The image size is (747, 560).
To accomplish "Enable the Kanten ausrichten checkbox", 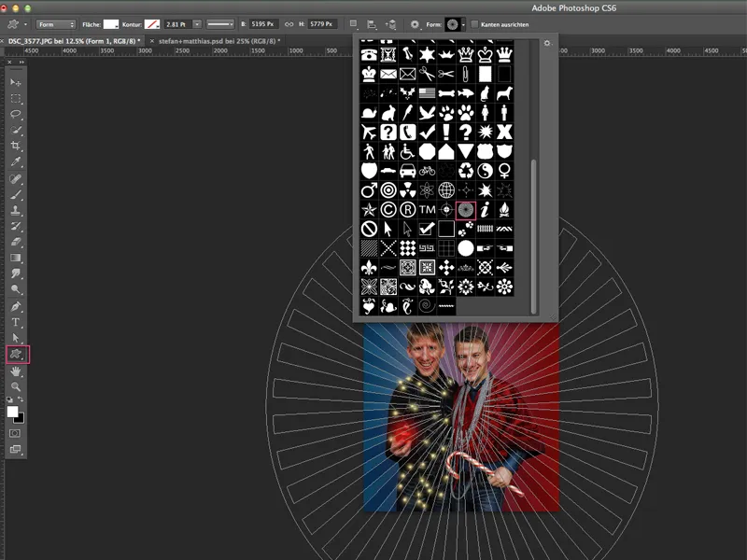I will coord(474,24).
